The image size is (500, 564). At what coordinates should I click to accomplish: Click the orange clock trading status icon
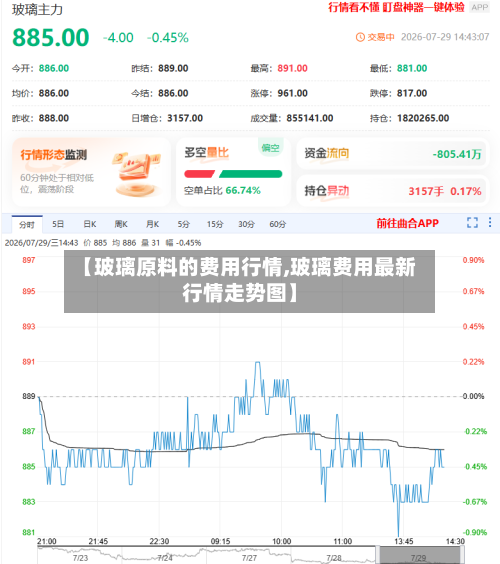[360, 37]
